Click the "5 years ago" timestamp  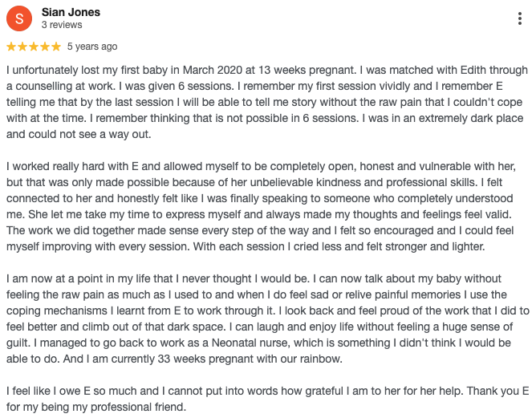(x=92, y=47)
